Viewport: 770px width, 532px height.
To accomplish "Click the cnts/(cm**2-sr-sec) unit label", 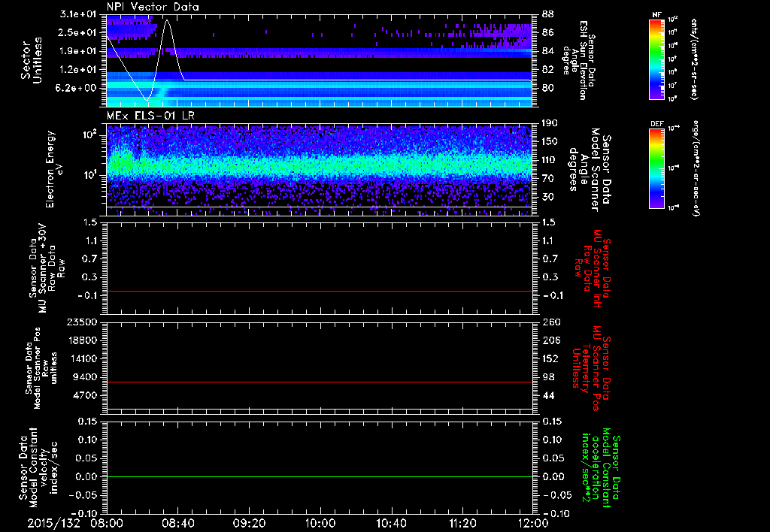I will coord(694,59).
